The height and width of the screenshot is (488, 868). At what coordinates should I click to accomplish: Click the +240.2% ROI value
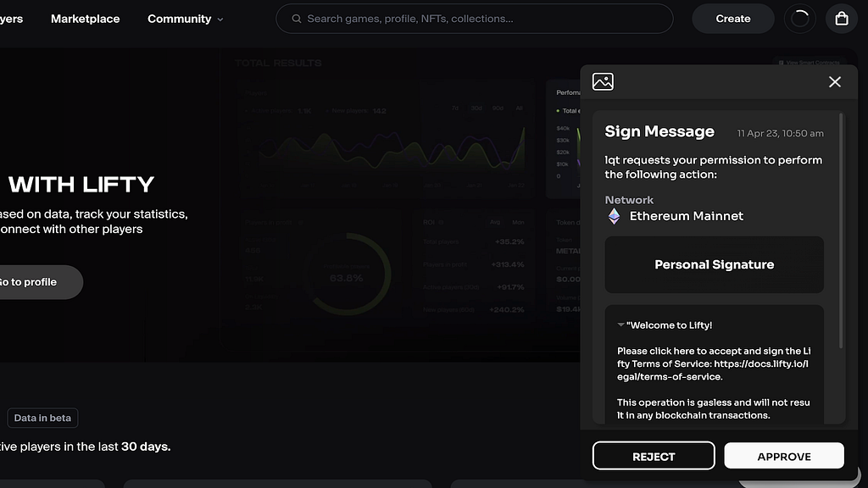pyautogui.click(x=507, y=310)
